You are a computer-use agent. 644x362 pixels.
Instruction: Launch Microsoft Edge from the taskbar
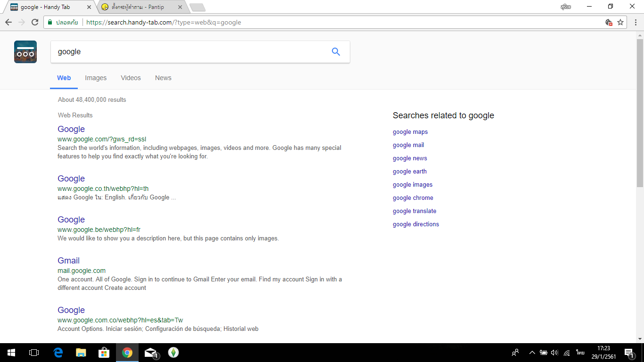coord(58,353)
